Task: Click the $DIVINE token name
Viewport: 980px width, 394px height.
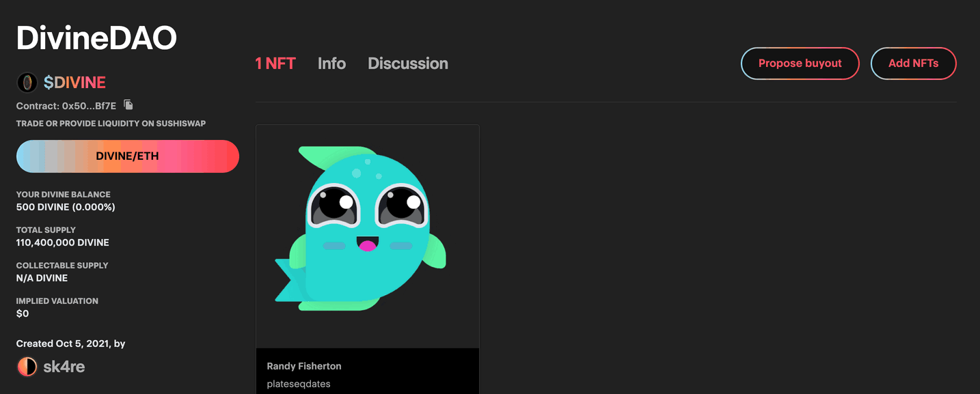Action: pos(74,83)
